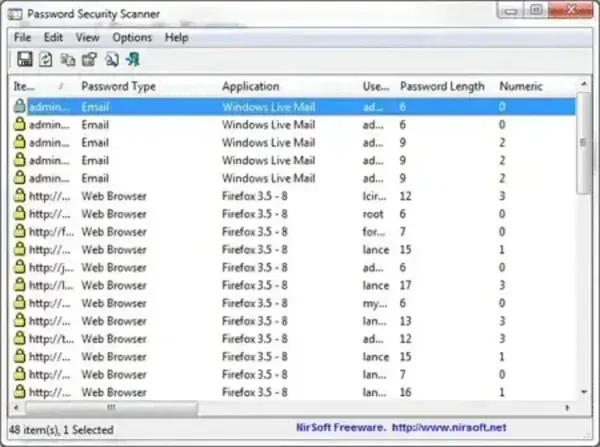The image size is (600, 447).
Task: Click user name cell my...
Action: tap(374, 303)
